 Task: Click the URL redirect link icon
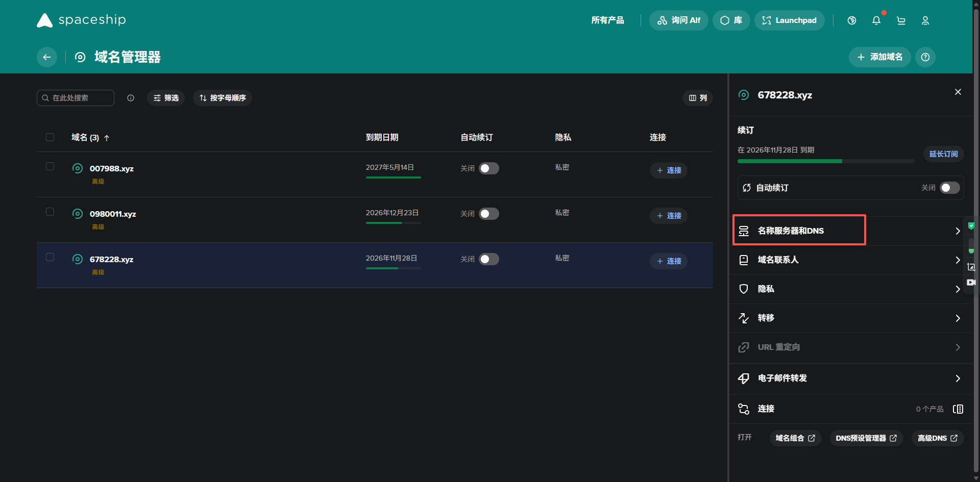click(x=744, y=347)
